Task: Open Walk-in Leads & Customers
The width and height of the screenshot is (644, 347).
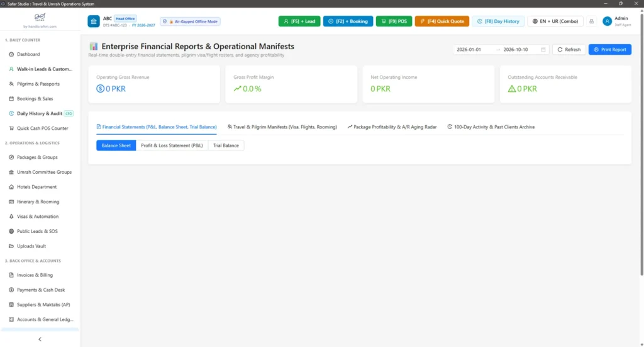Action: [x=40, y=69]
